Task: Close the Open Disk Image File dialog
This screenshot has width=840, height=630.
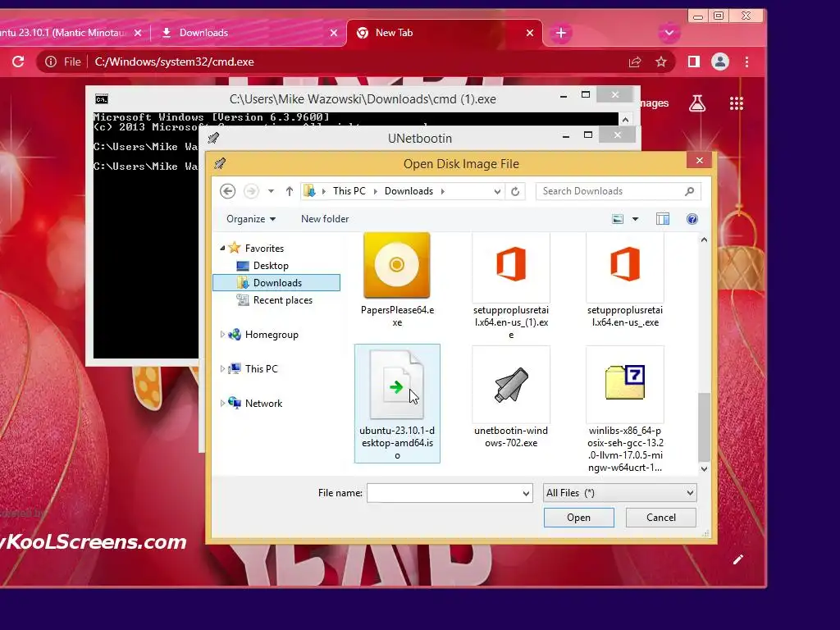Action: (699, 161)
